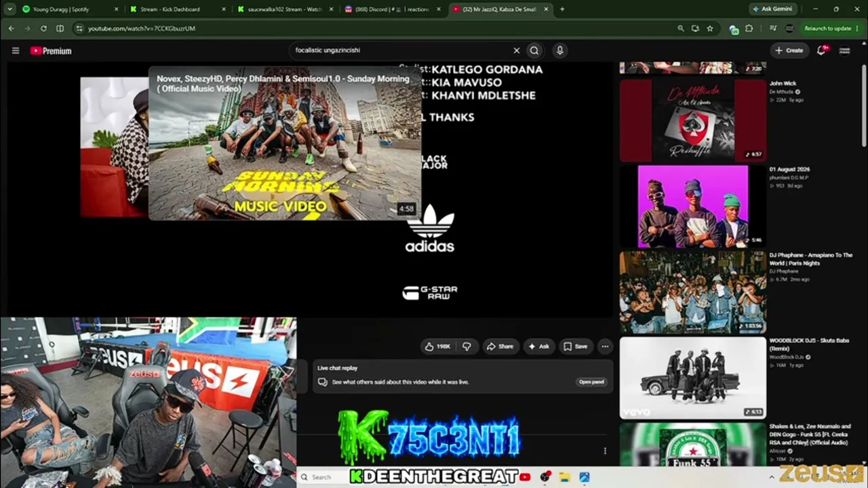This screenshot has width=868, height=488.
Task: Start voice search with microphone
Action: tap(559, 50)
